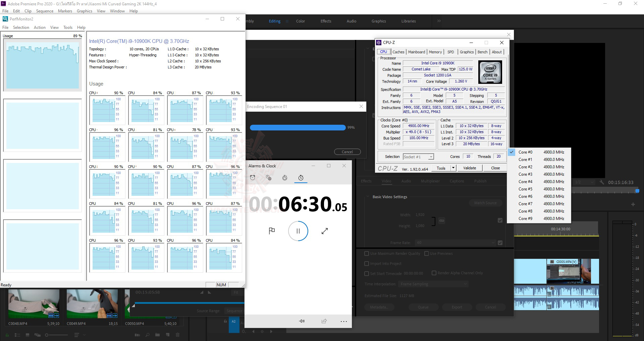Open the CPU-Z Tools dropdown arrow
Screen dimensions: 644x341
tap(453, 168)
